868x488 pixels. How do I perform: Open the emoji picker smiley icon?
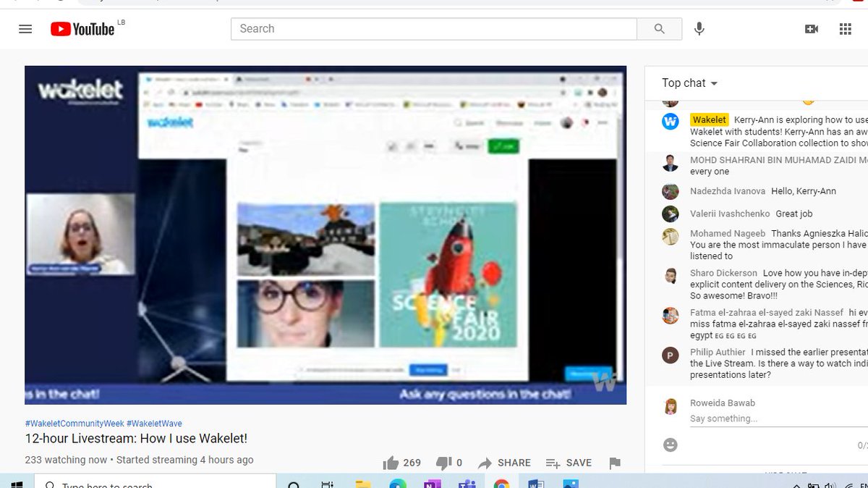[x=671, y=445]
